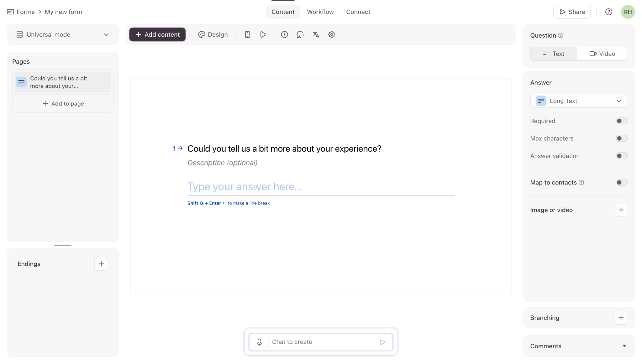Viewport: 642px width, 364px height.
Task: Click the mobile preview phone icon
Action: pos(247,34)
